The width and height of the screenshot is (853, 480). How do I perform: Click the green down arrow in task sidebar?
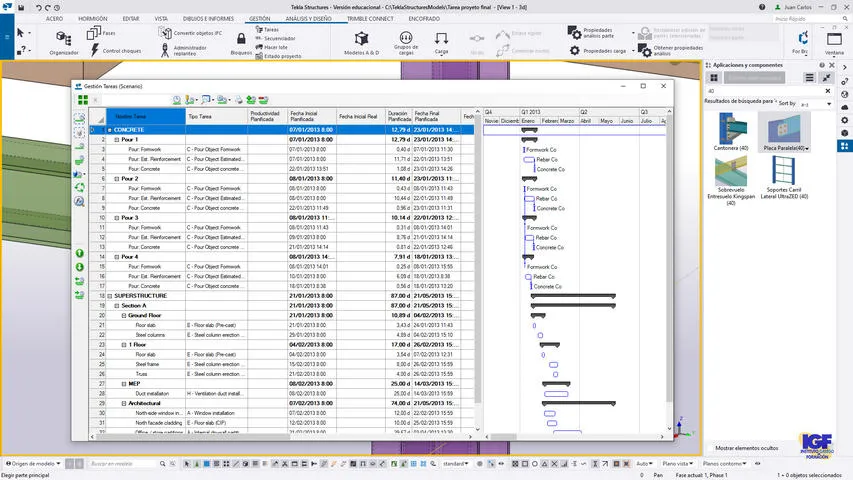79,267
